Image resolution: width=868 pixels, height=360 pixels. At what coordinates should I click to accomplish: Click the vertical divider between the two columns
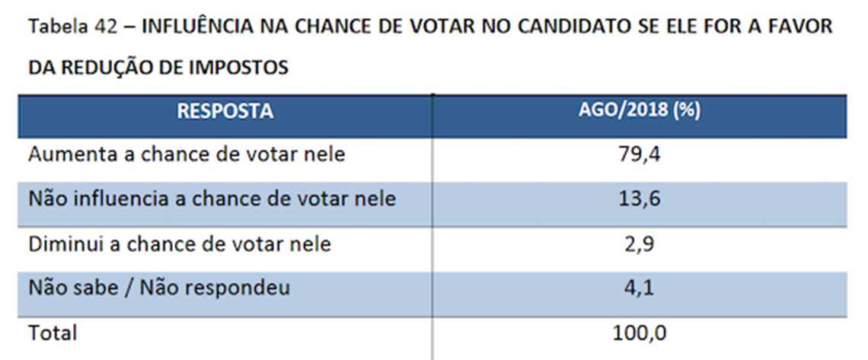[x=432, y=228]
